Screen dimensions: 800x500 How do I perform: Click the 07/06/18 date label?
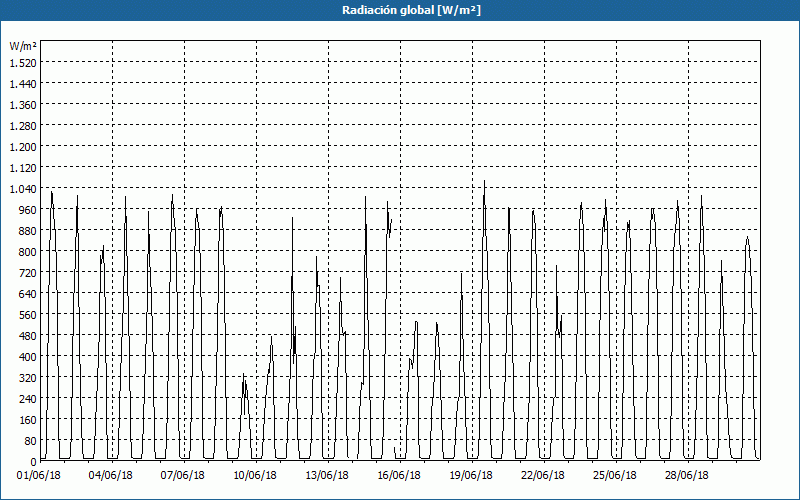tap(183, 475)
